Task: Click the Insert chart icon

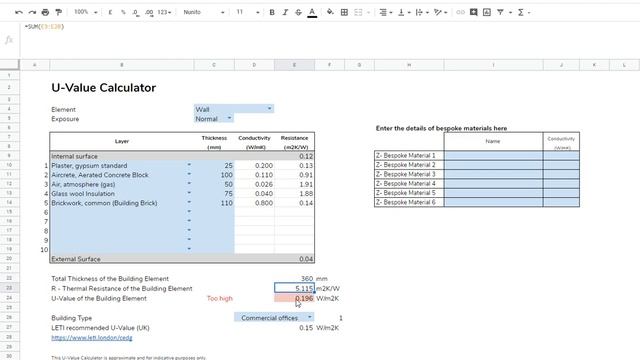Action: (x=487, y=12)
